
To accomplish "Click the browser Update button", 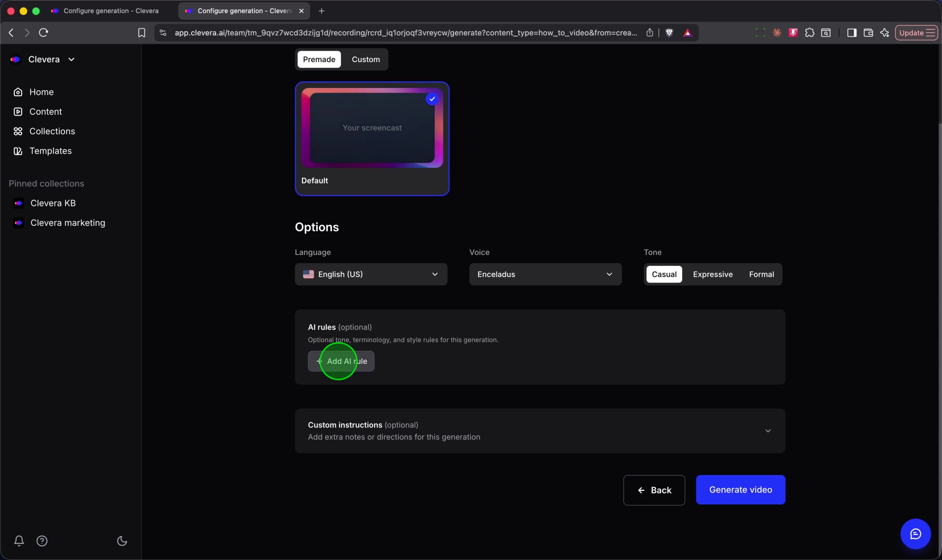I will tap(916, 33).
